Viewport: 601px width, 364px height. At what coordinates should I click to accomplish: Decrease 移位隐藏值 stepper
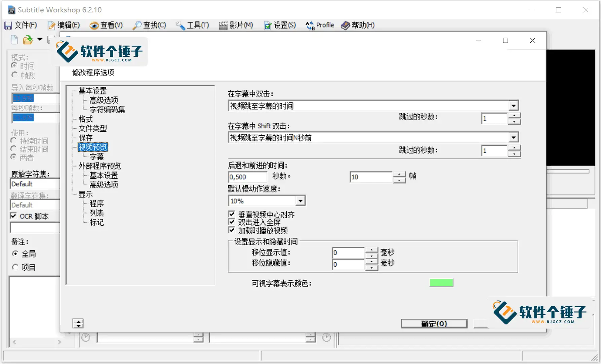point(371,268)
